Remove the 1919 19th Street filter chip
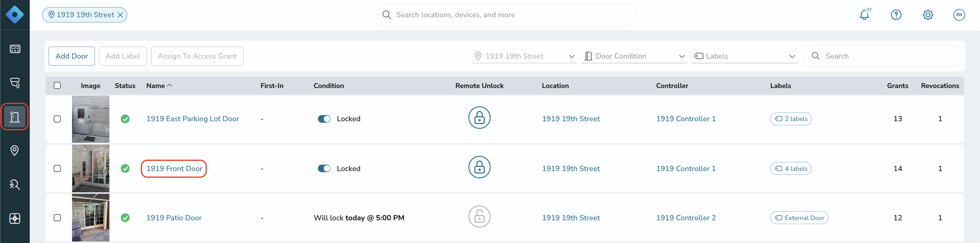 click(120, 15)
